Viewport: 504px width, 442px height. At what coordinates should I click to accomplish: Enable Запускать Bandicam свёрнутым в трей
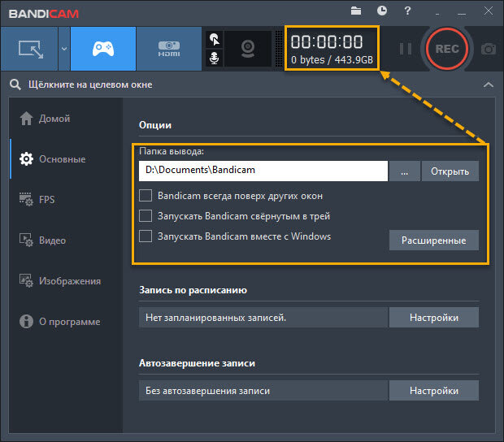(x=146, y=216)
